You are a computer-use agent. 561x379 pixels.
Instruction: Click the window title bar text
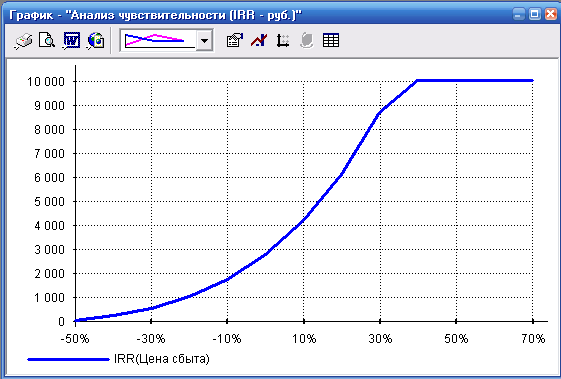156,15
